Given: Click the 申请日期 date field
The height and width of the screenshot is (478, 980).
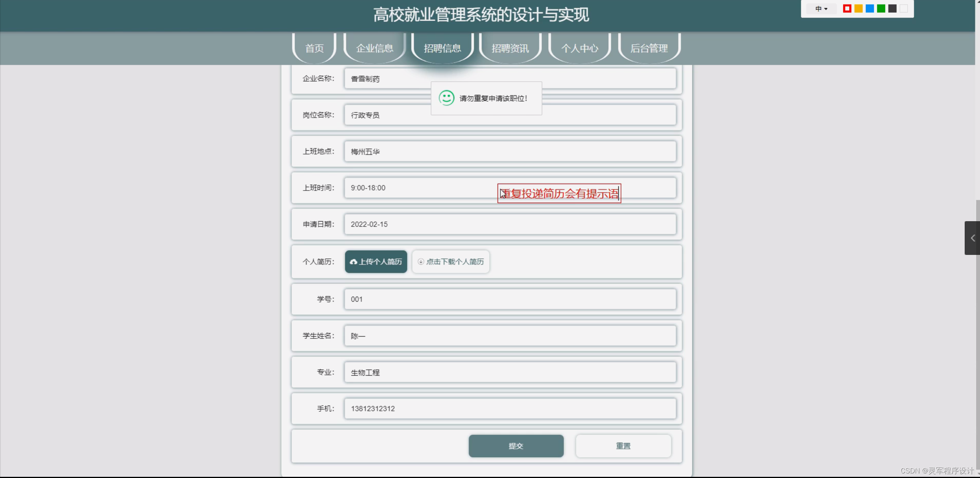Looking at the screenshot, I should (x=510, y=224).
